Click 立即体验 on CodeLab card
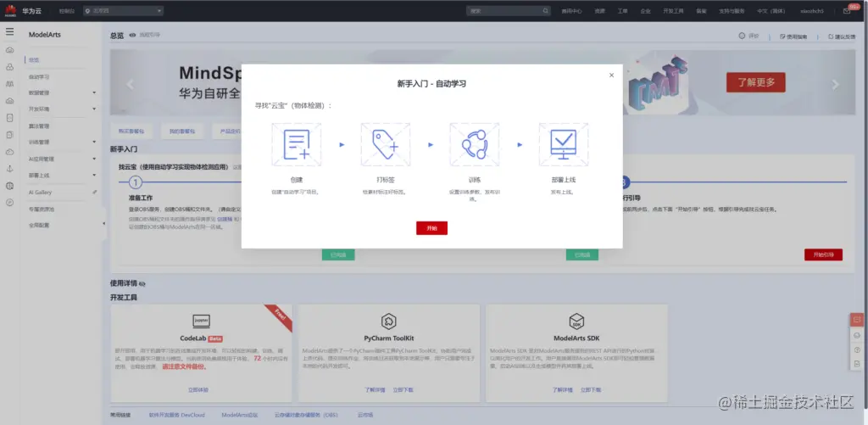Viewport: 868px width, 425px height. [198, 390]
